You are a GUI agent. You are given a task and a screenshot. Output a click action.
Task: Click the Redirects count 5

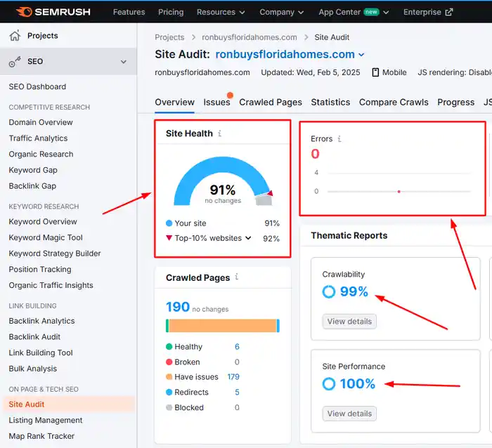pyautogui.click(x=238, y=393)
